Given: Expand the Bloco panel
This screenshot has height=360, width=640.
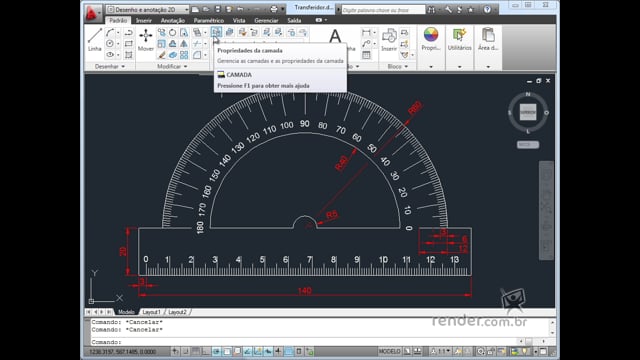Looking at the screenshot, I should [x=398, y=66].
